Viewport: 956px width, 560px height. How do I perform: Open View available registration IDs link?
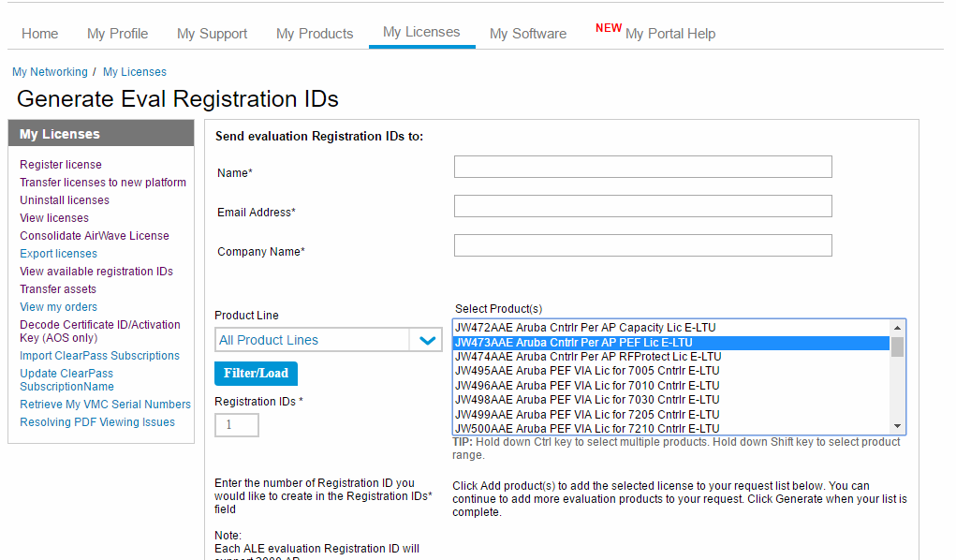(x=96, y=272)
